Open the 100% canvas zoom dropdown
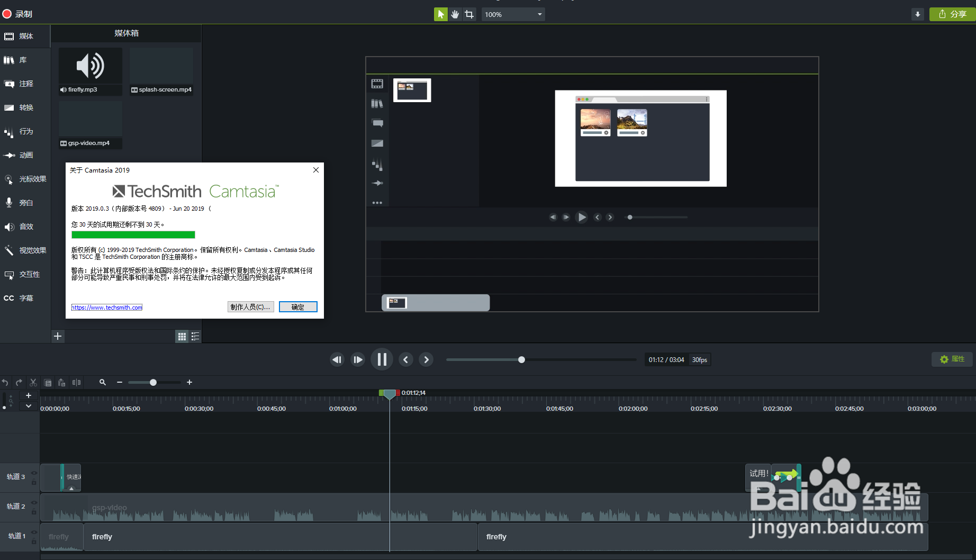The image size is (976, 560). click(x=513, y=14)
